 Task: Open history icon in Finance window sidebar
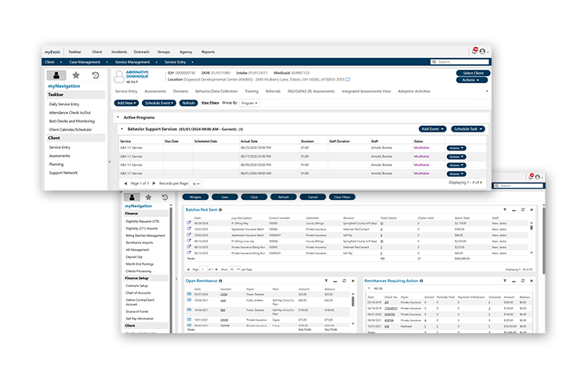pyautogui.click(x=165, y=198)
